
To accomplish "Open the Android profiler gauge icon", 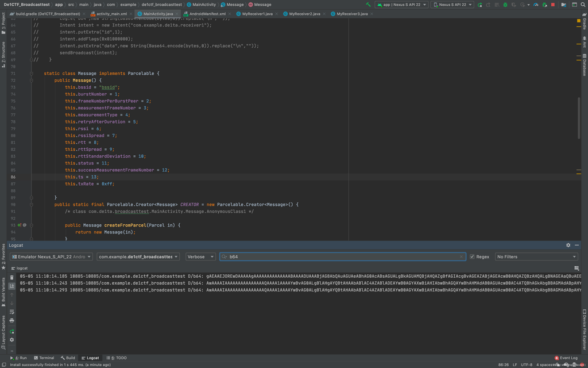I will coord(536,5).
